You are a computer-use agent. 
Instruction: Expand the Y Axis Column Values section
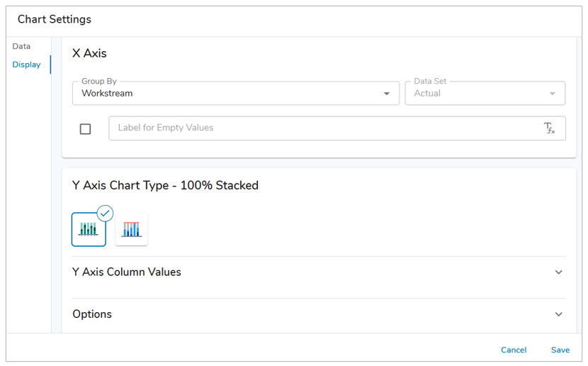(x=127, y=272)
